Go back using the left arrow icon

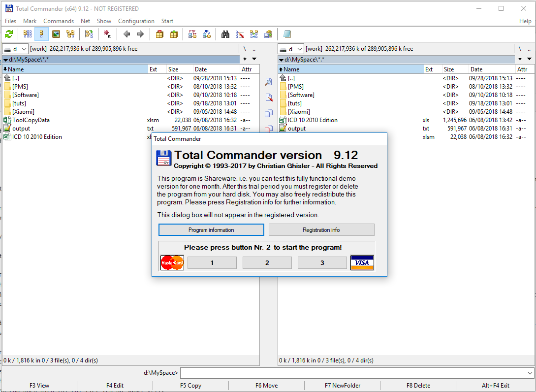click(126, 34)
